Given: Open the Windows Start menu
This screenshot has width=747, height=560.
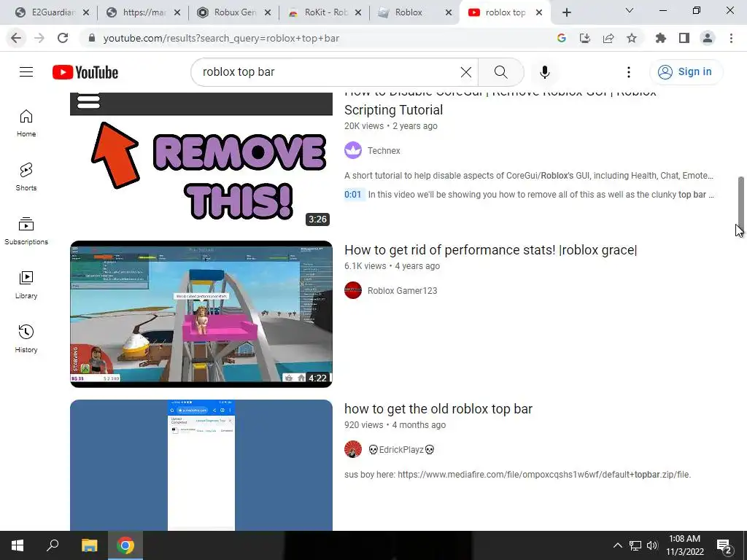Looking at the screenshot, I should coord(18,545).
